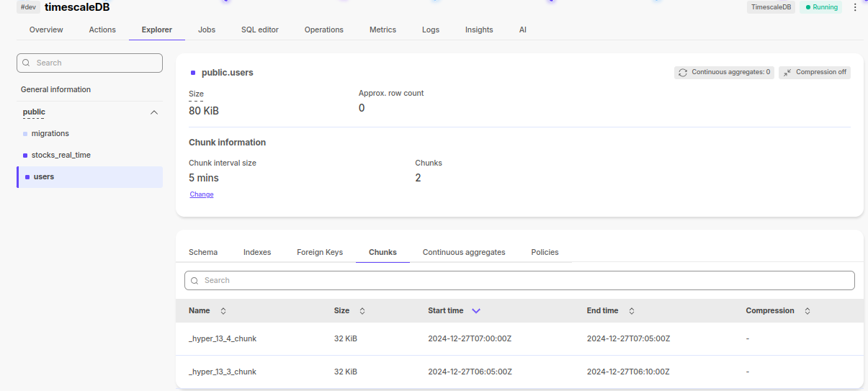The height and width of the screenshot is (391, 868).
Task: Click the 32 KiB size of _hyper_13_3_chunk
Action: click(346, 372)
